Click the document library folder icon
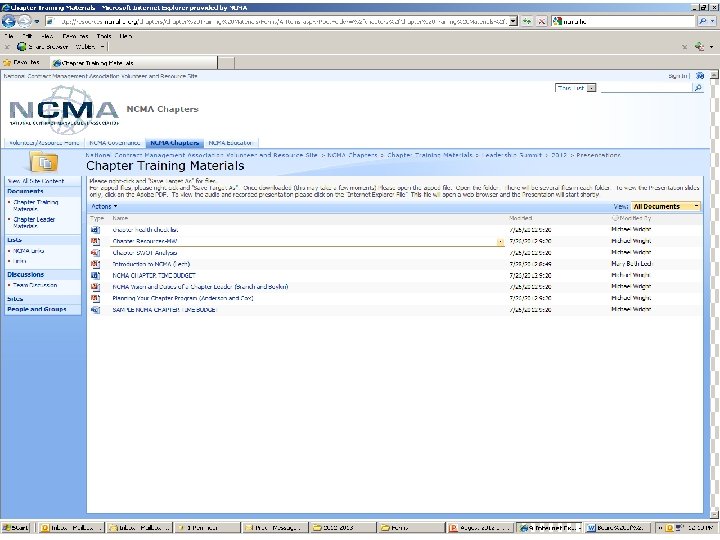This screenshot has width=720, height=540. click(x=44, y=162)
